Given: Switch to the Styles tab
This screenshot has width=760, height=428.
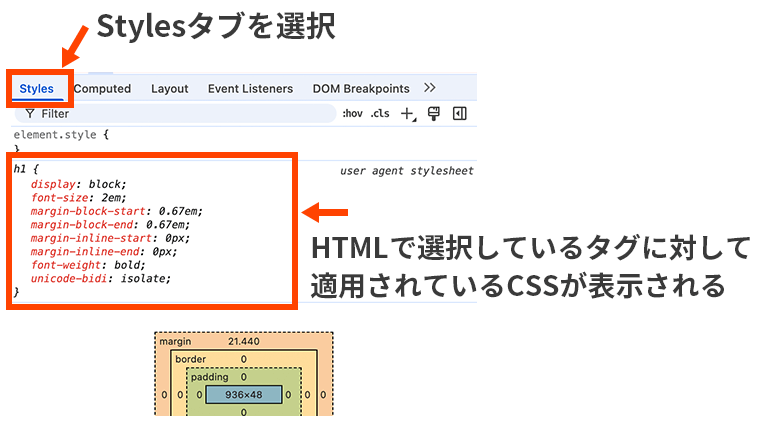Looking at the screenshot, I should pyautogui.click(x=36, y=89).
